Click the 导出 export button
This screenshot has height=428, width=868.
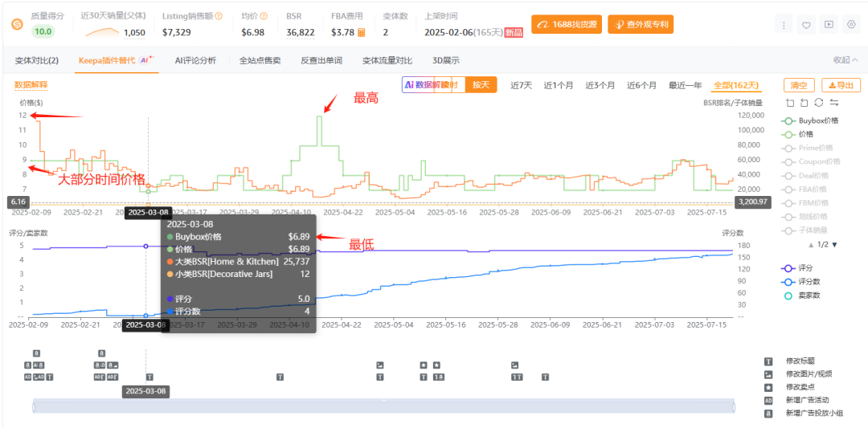coord(841,85)
